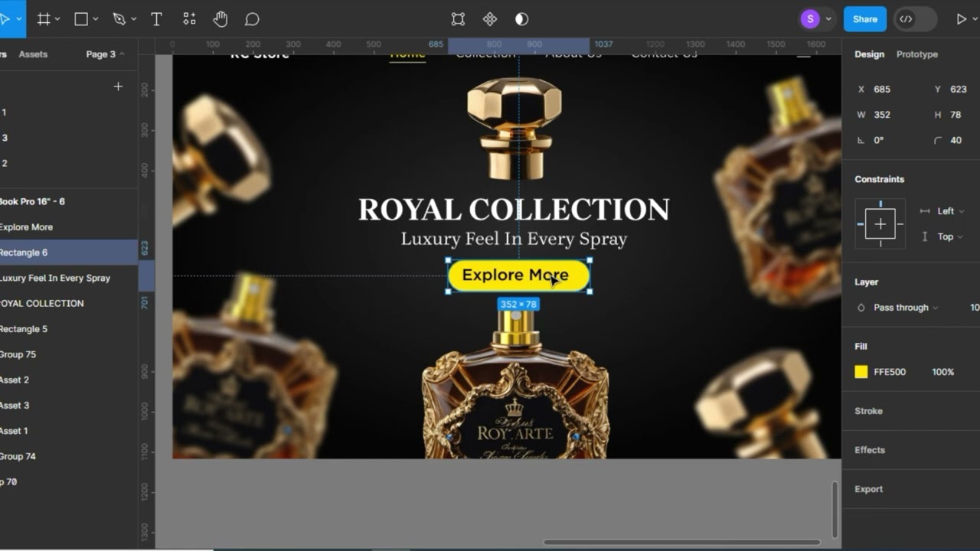Viewport: 980px width, 551px height.
Task: Click the FFE500 hex value
Action: tap(890, 372)
